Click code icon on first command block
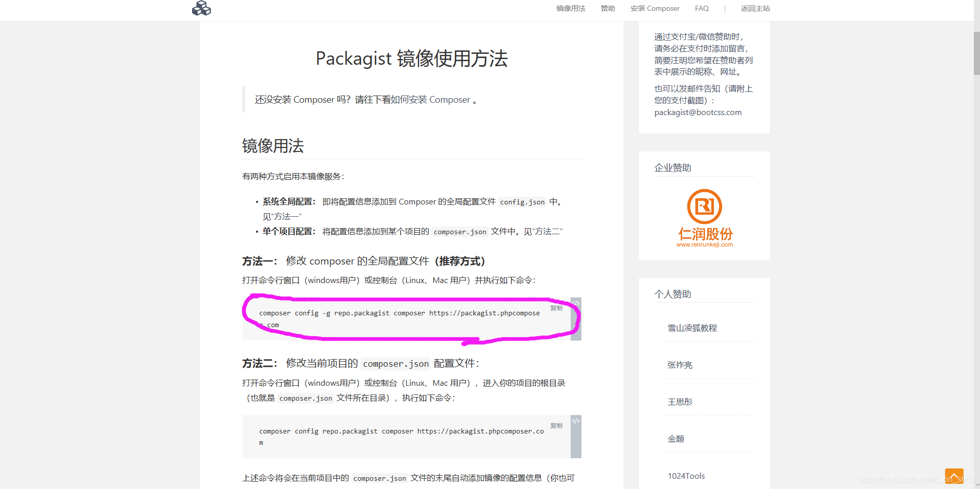Viewport: 980px width, 489px height. tap(576, 304)
